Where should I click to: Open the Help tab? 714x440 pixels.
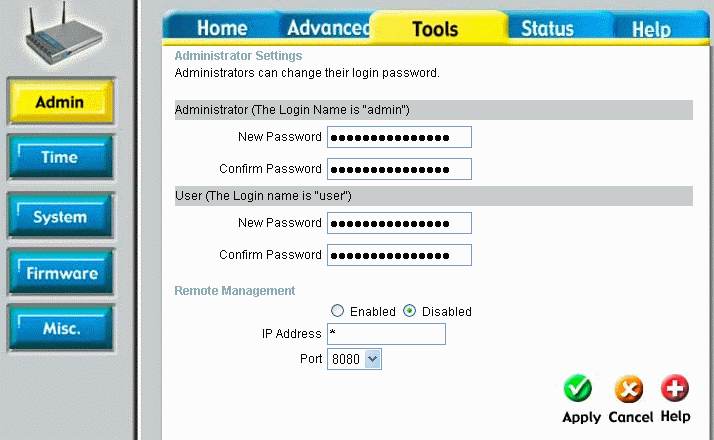651,29
